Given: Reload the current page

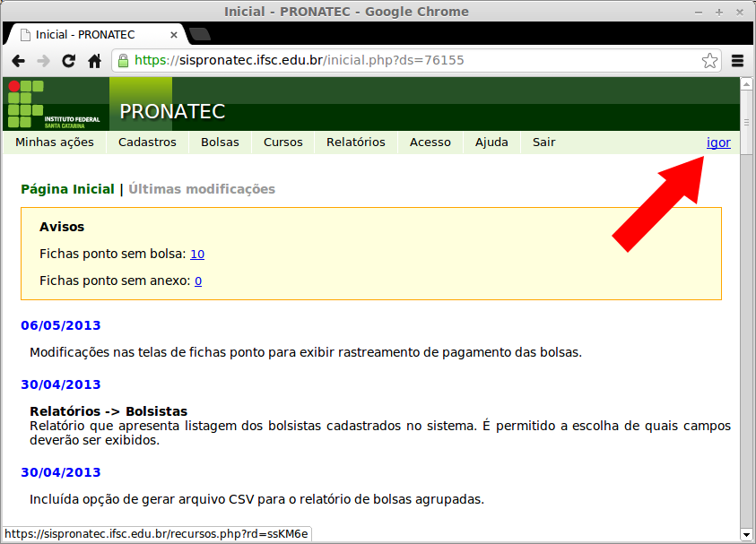Looking at the screenshot, I should [x=68, y=60].
